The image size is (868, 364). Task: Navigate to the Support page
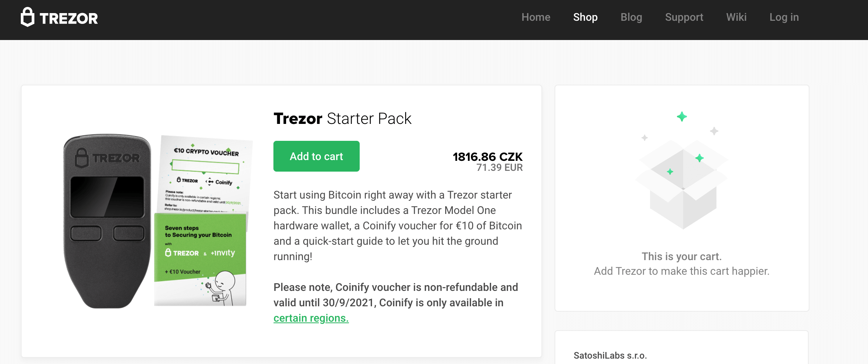click(x=684, y=17)
